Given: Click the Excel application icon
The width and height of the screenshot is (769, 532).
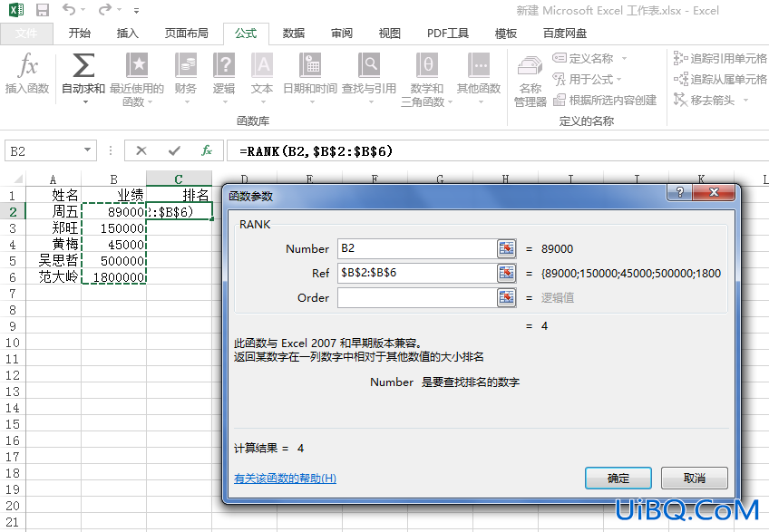Looking at the screenshot, I should pyautogui.click(x=16, y=10).
